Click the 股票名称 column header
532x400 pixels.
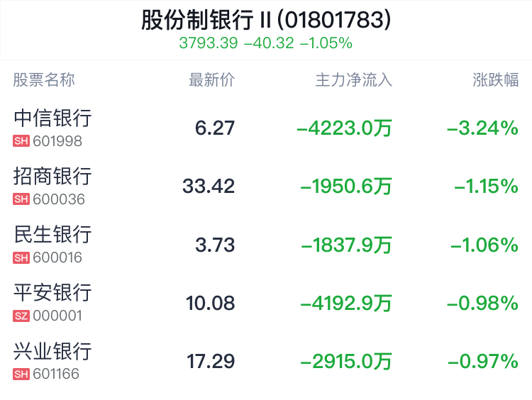click(x=44, y=80)
